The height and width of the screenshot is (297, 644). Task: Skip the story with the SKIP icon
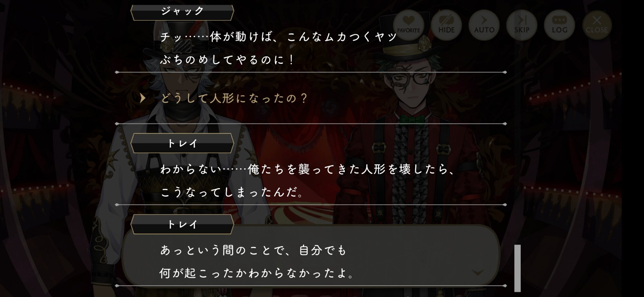coord(522,25)
